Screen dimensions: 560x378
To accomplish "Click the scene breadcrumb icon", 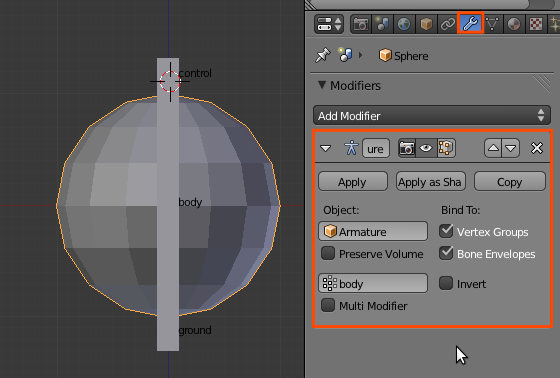I will pos(345,55).
